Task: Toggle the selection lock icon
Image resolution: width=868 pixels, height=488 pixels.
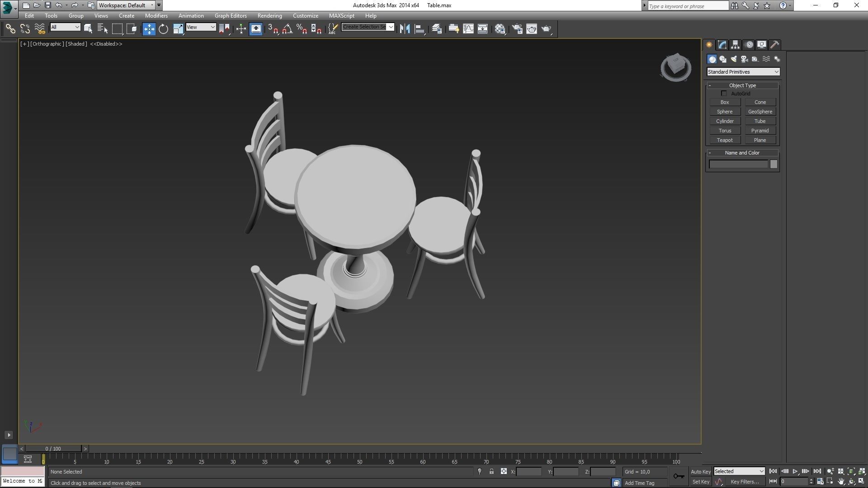Action: [x=491, y=471]
